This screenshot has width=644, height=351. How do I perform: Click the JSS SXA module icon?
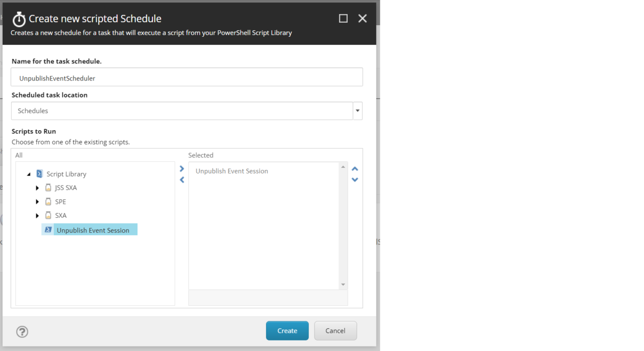(48, 188)
